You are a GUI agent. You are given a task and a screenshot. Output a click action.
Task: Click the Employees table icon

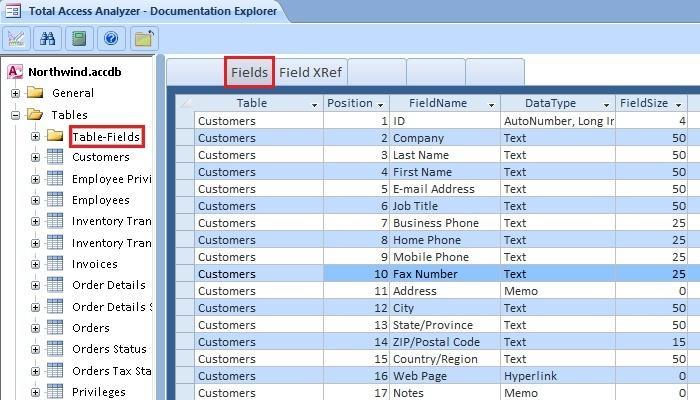tap(55, 200)
